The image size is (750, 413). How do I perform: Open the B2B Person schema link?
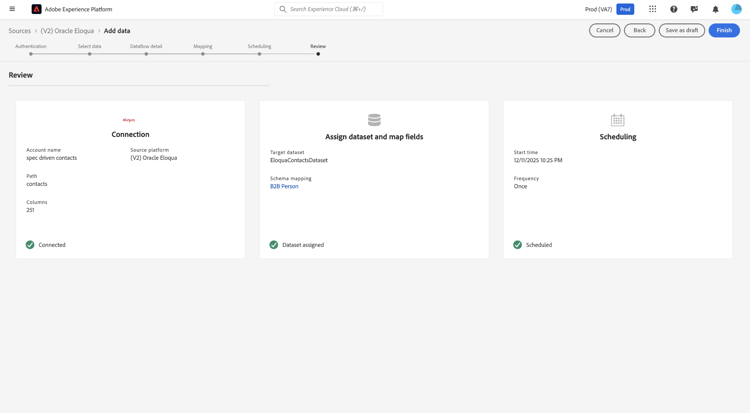coord(284,186)
